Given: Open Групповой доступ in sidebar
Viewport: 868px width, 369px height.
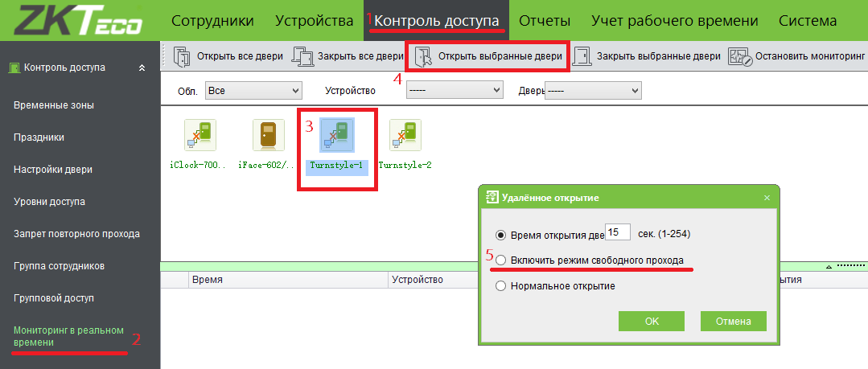Looking at the screenshot, I should 54,297.
